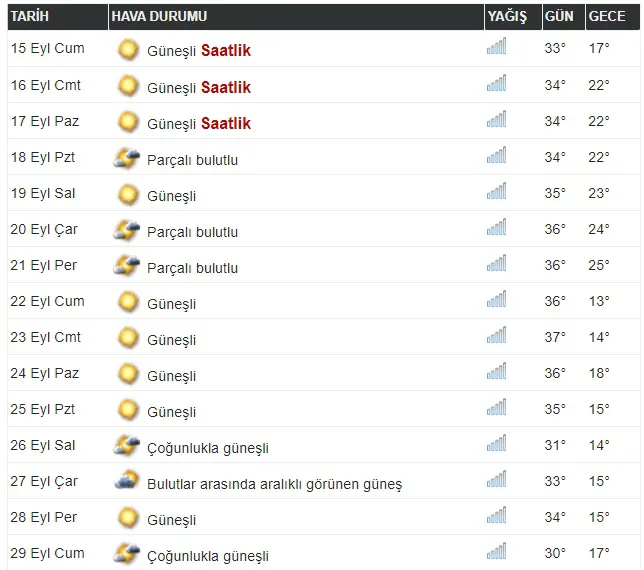The width and height of the screenshot is (644, 570).
Task: Click the GÜN column header
Action: 558,17
